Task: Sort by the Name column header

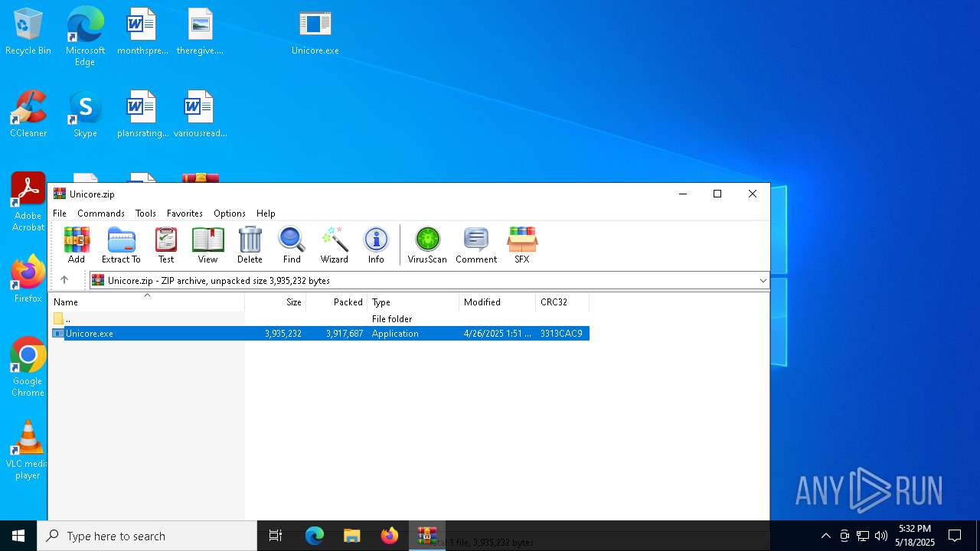Action: (x=147, y=302)
